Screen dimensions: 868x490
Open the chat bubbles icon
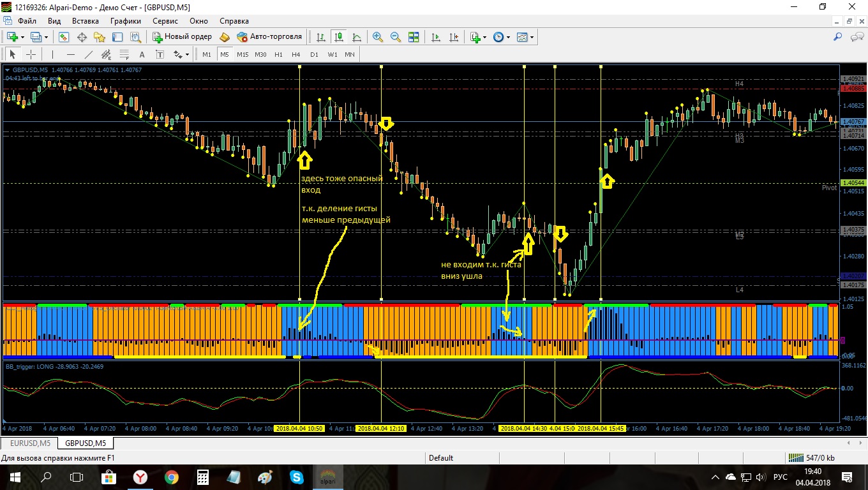(857, 37)
